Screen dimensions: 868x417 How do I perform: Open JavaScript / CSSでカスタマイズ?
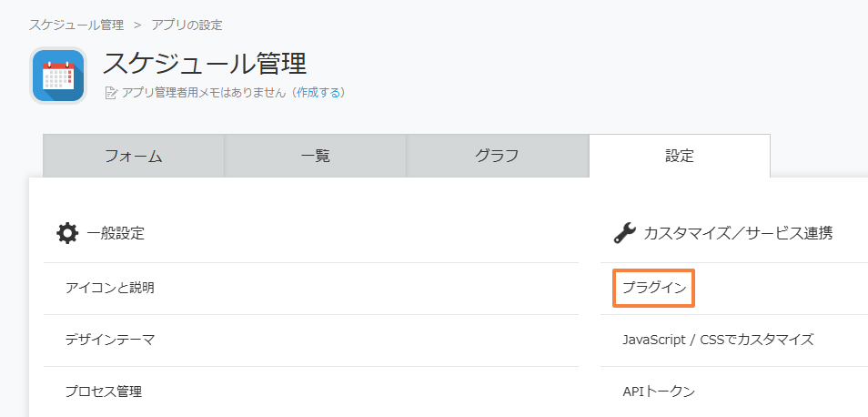point(718,340)
